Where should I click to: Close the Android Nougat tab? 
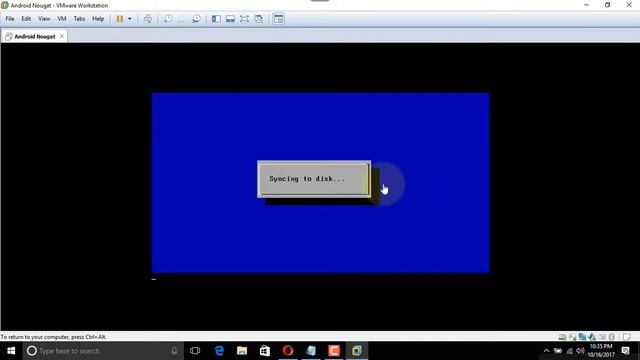62,36
